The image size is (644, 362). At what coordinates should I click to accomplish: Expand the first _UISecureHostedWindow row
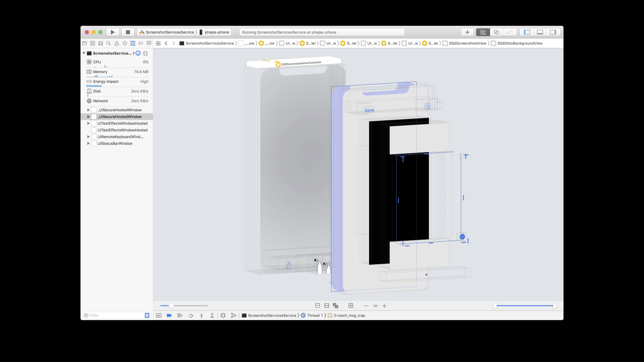coord(88,110)
